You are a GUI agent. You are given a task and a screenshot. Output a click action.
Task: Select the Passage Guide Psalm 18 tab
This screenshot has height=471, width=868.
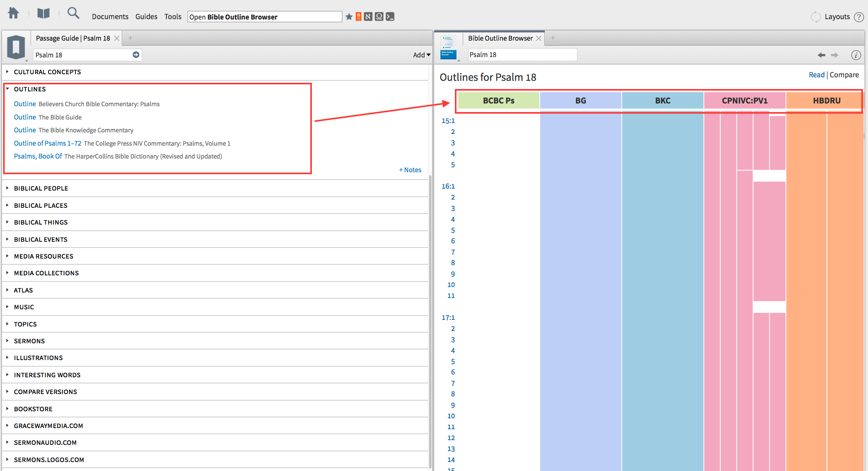(x=73, y=38)
